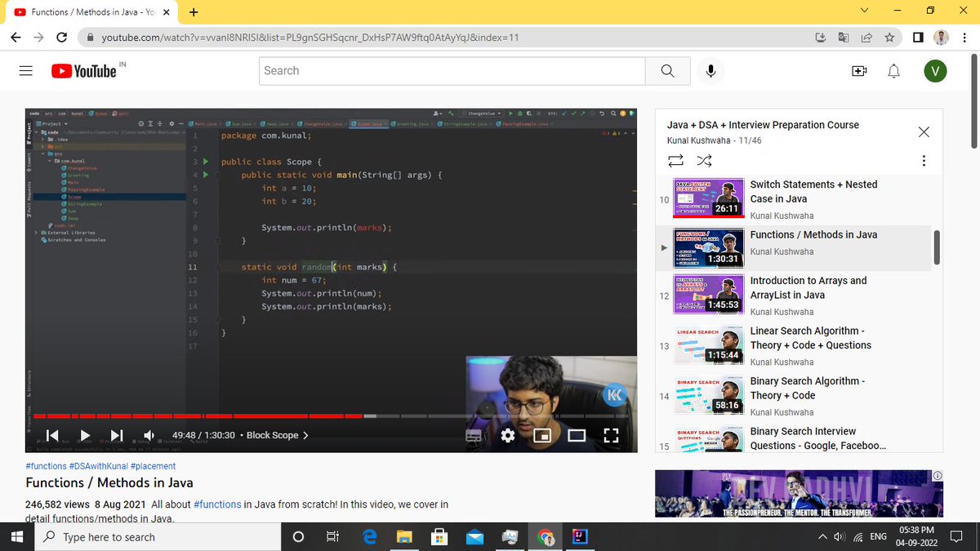Toggle loop playlist
Viewport: 980px width, 551px height.
(x=675, y=160)
